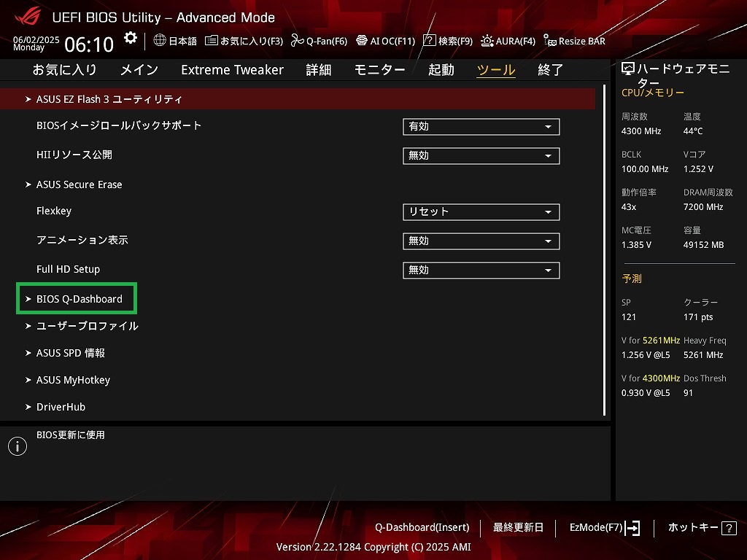
Task: Switch to モニター tab
Action: pos(379,70)
